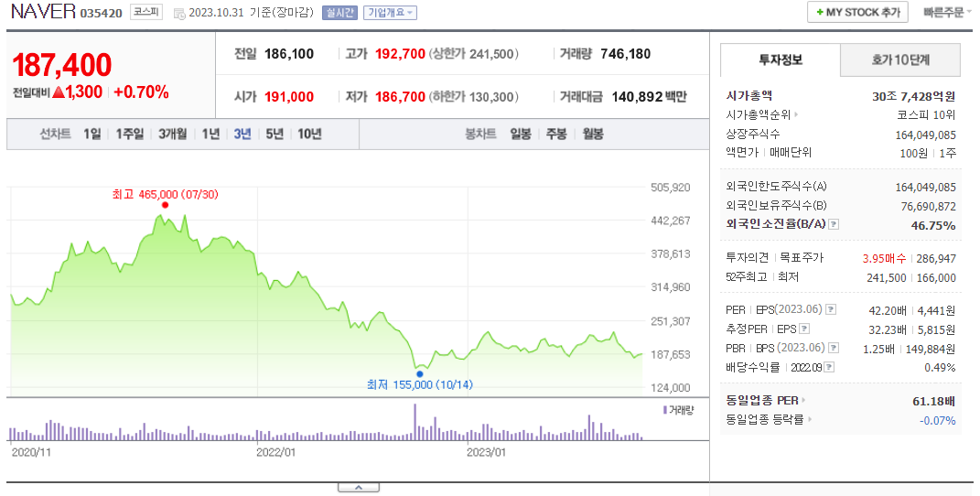980x496 pixels.
Task: Open help icon next to 배당수익률 2022.09
Action: (829, 367)
